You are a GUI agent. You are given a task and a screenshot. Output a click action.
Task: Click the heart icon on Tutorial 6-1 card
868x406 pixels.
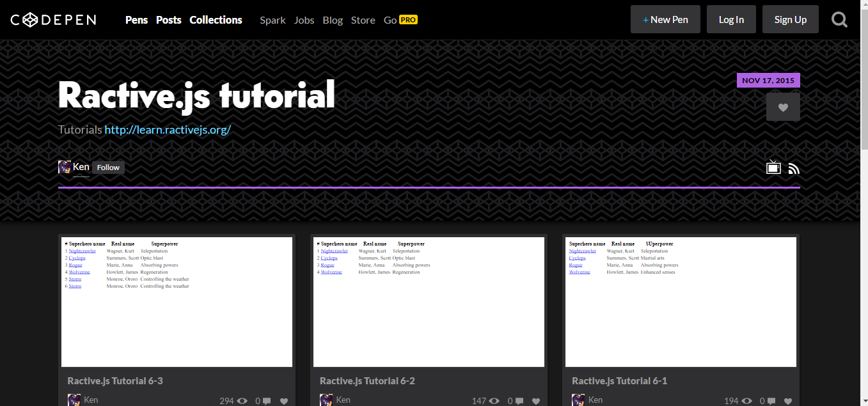click(x=787, y=400)
